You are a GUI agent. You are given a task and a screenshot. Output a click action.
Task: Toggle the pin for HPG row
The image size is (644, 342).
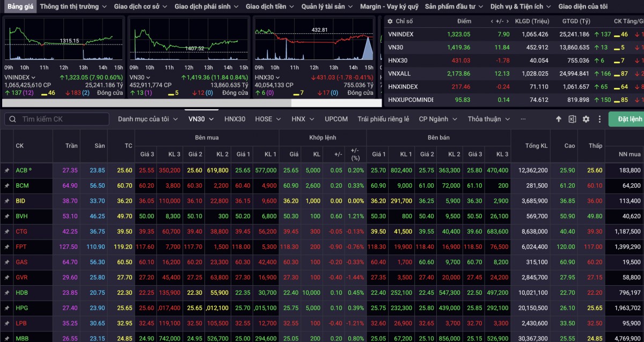tap(7, 308)
